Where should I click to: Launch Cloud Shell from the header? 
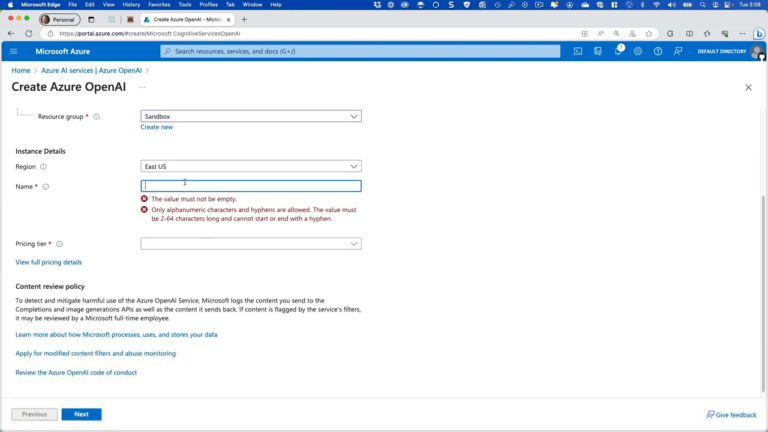point(578,51)
